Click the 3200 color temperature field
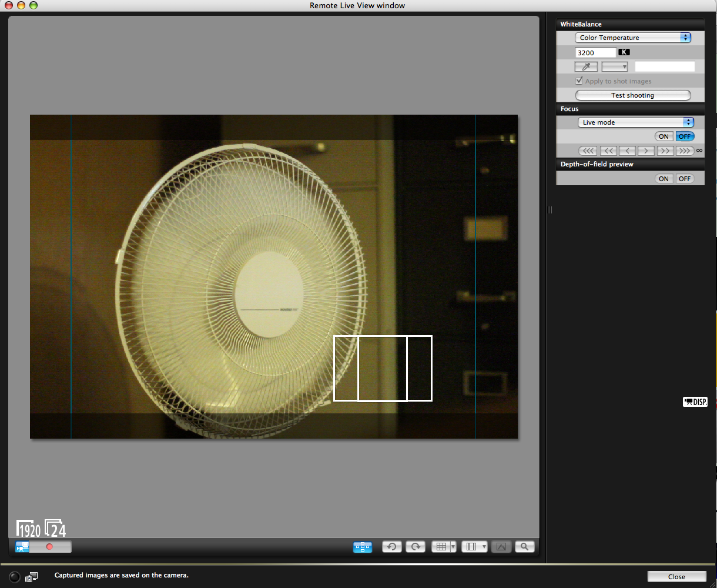The width and height of the screenshot is (717, 588). (595, 52)
